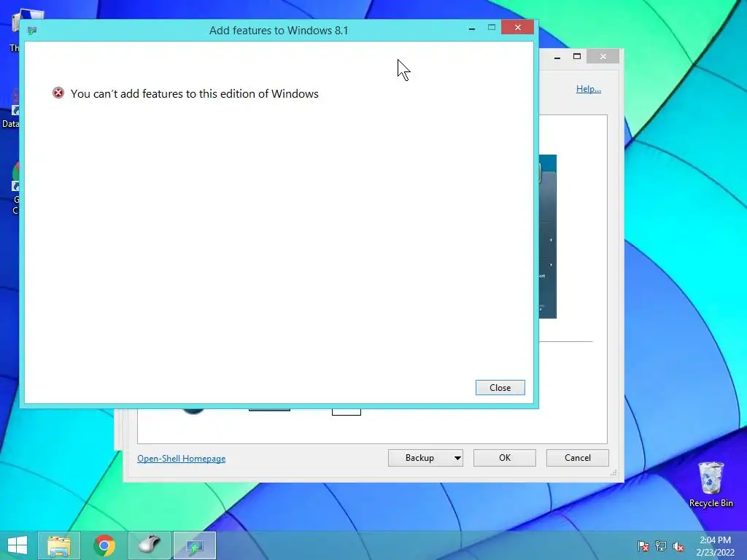This screenshot has width=747, height=560.
Task: Cancel the Open-Shell settings window
Action: 578,458
